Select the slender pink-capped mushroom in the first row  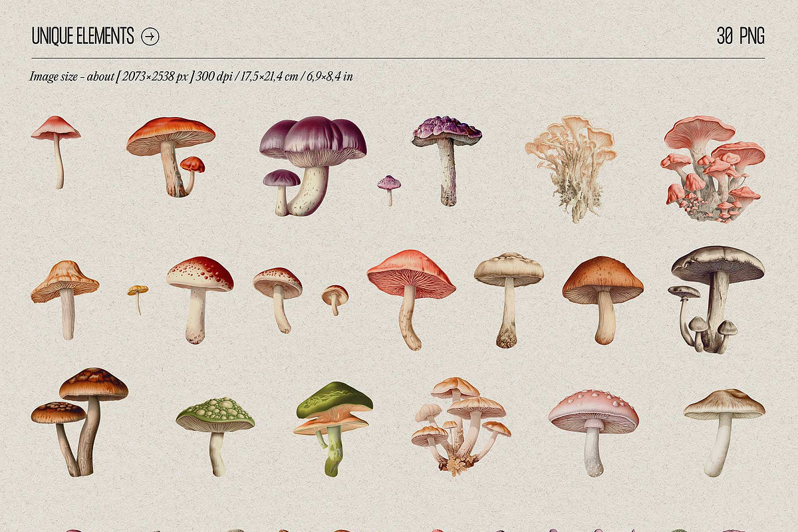click(x=56, y=152)
